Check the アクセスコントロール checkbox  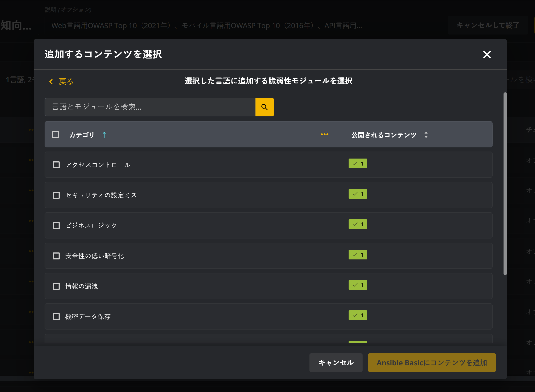point(56,165)
